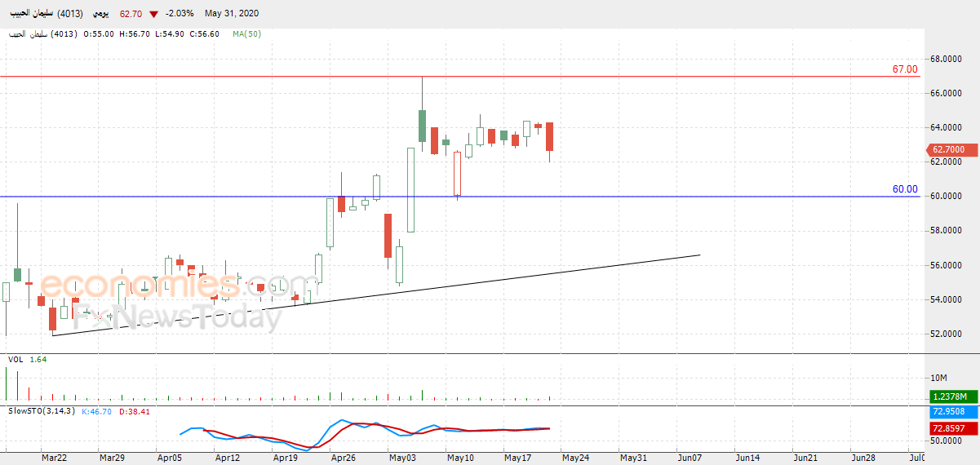Click the May24 date axis label

576,458
